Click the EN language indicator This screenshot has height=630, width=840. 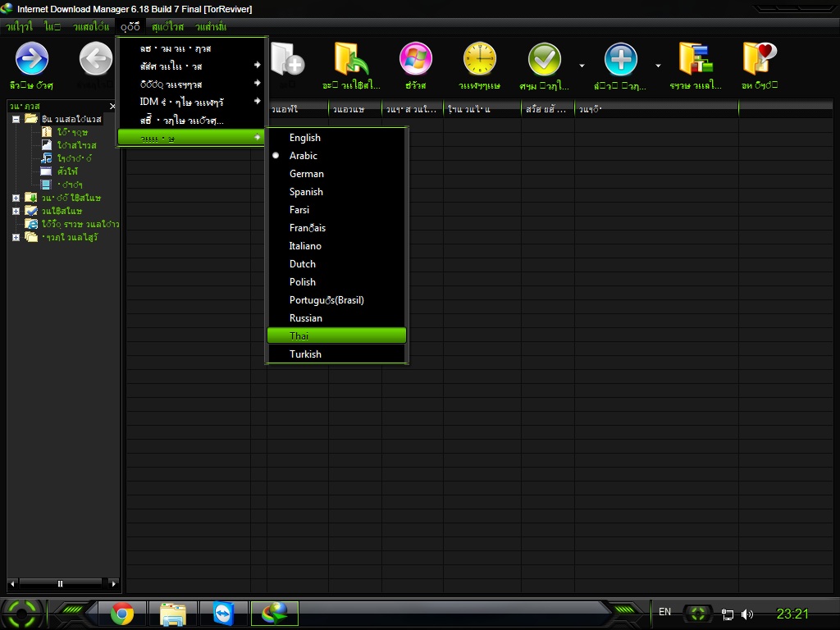click(664, 612)
